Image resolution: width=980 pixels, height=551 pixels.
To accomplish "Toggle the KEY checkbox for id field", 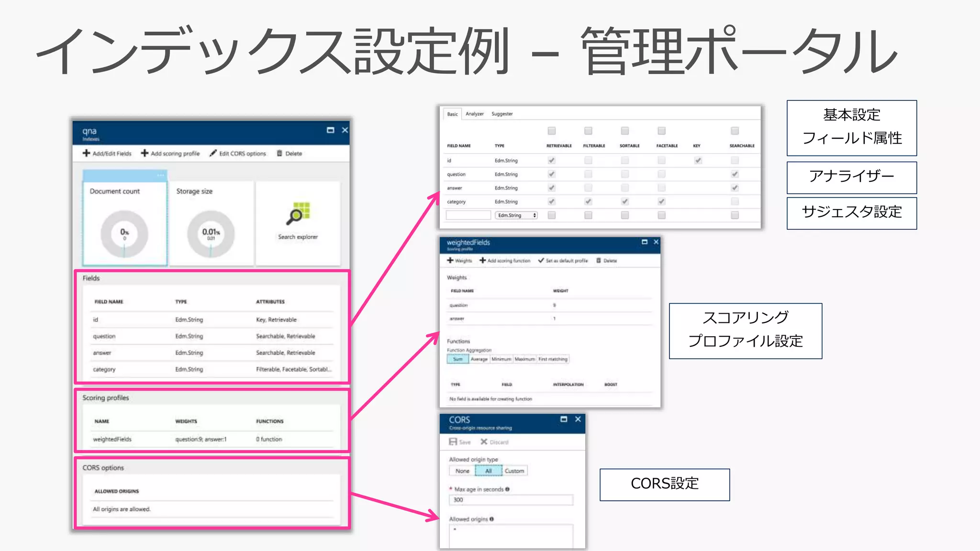I will (x=698, y=160).
